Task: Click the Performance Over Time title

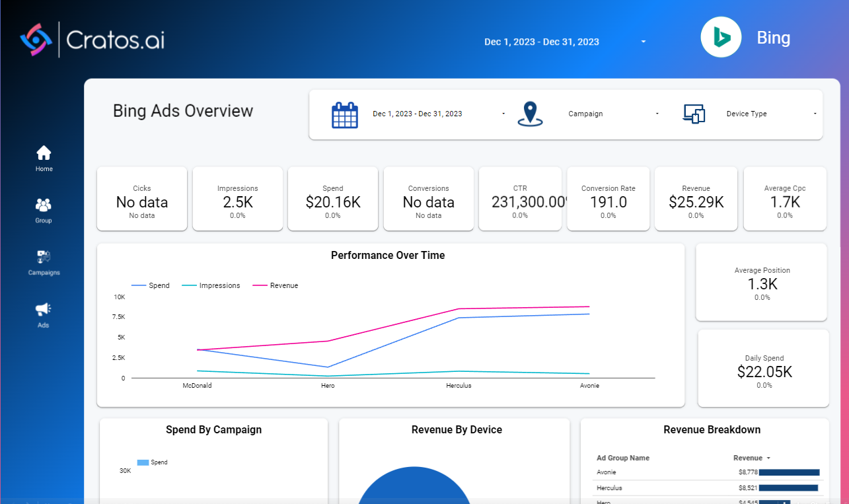Action: pyautogui.click(x=388, y=255)
